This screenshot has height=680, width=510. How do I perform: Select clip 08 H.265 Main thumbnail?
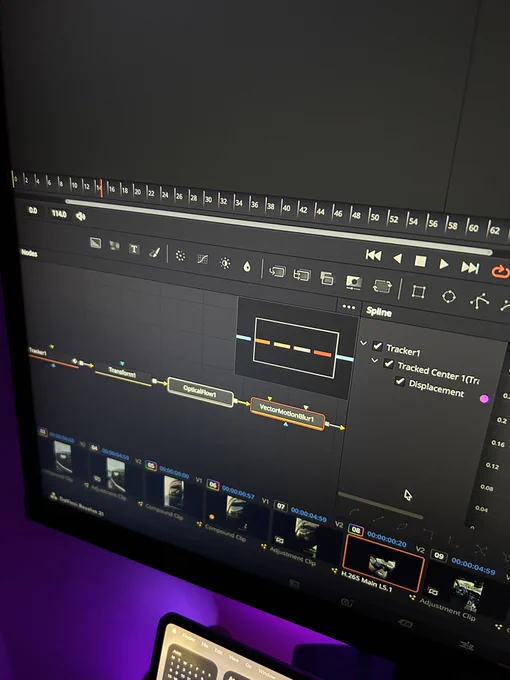pyautogui.click(x=382, y=565)
